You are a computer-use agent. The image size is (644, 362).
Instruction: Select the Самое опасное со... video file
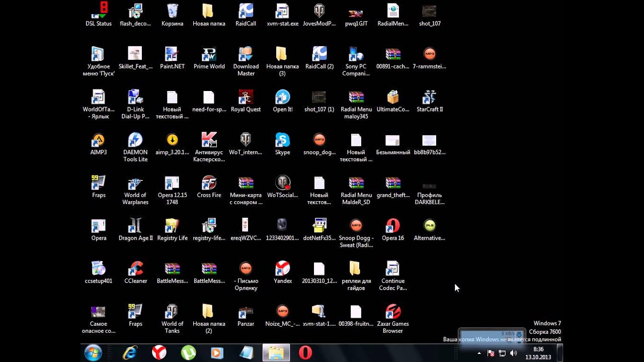point(99,319)
